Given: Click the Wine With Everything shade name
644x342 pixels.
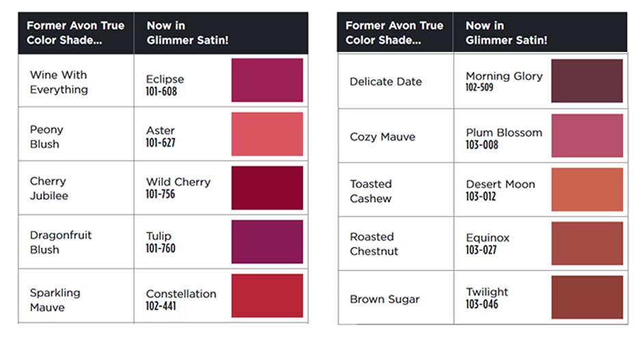Looking at the screenshot, I should coord(59,82).
